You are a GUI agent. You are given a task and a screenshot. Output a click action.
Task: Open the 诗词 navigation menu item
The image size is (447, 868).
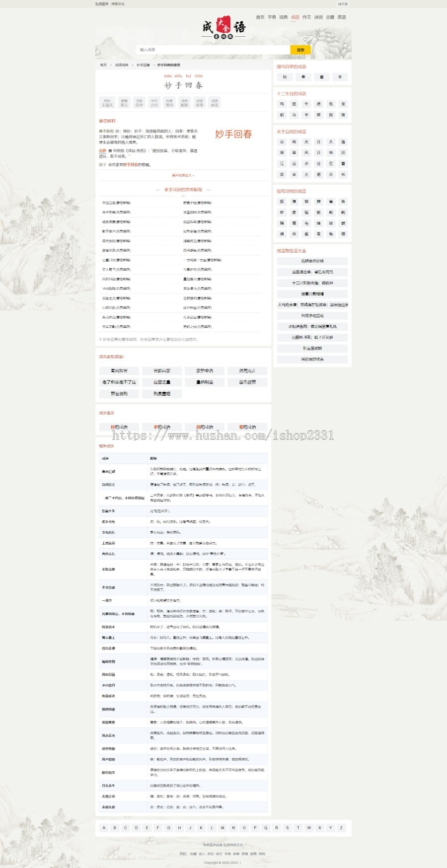[318, 17]
